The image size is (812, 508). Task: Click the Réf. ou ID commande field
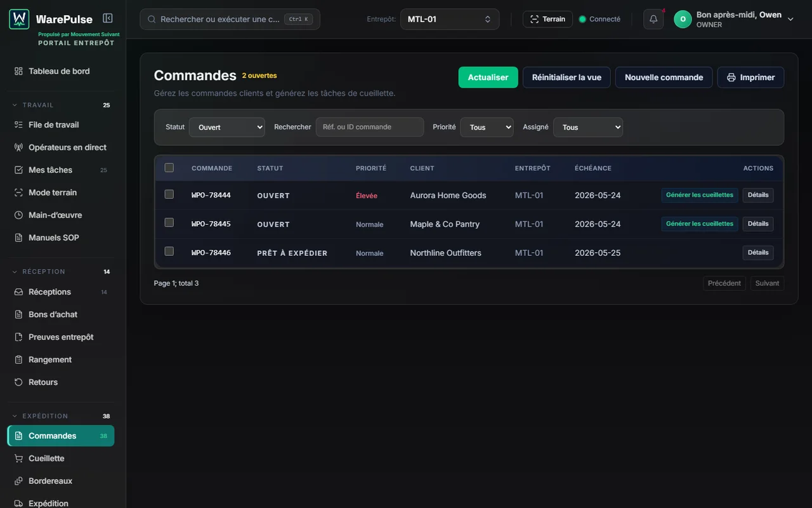click(x=370, y=127)
